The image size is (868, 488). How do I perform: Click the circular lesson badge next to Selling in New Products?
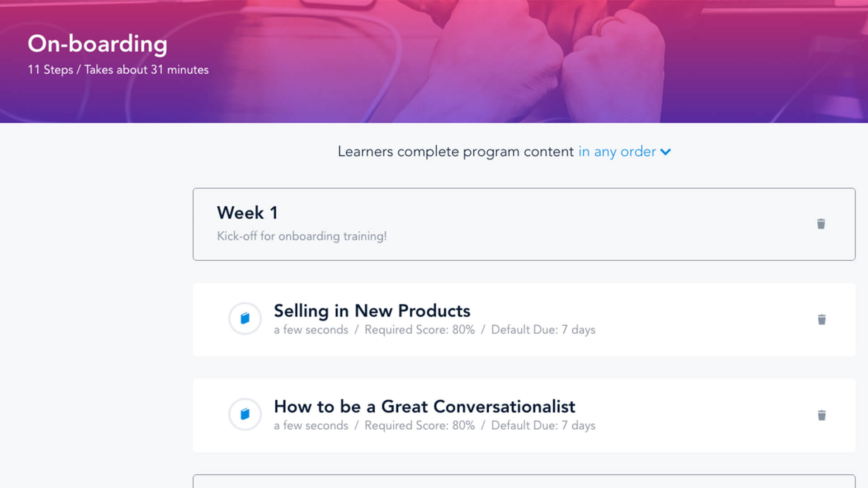point(245,318)
